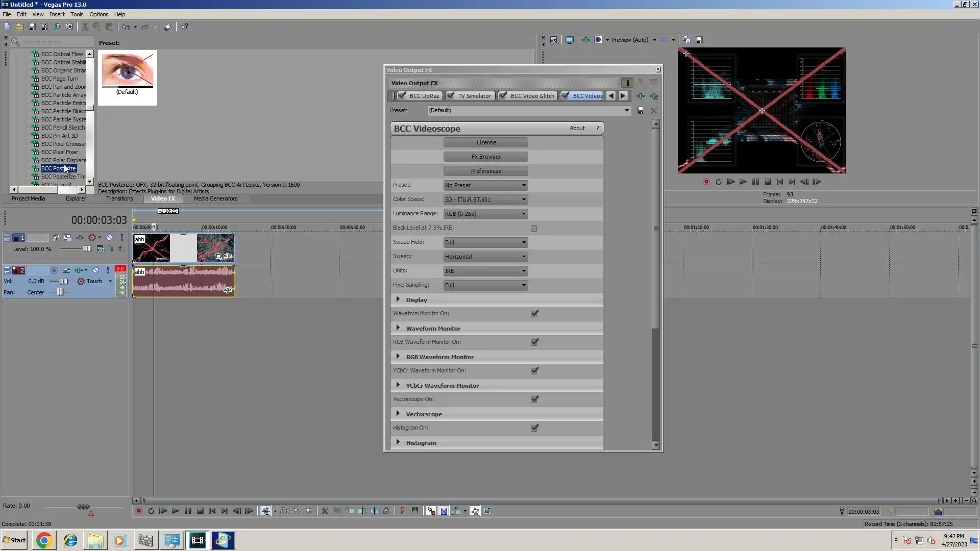This screenshot has height=551, width=980.
Task: Open the Color Space dropdown
Action: pos(485,199)
